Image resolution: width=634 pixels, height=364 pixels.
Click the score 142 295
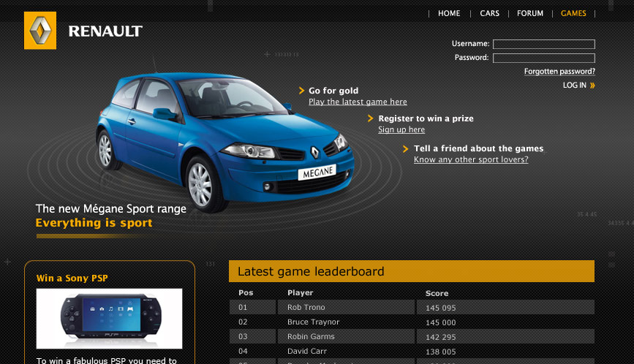(x=440, y=337)
